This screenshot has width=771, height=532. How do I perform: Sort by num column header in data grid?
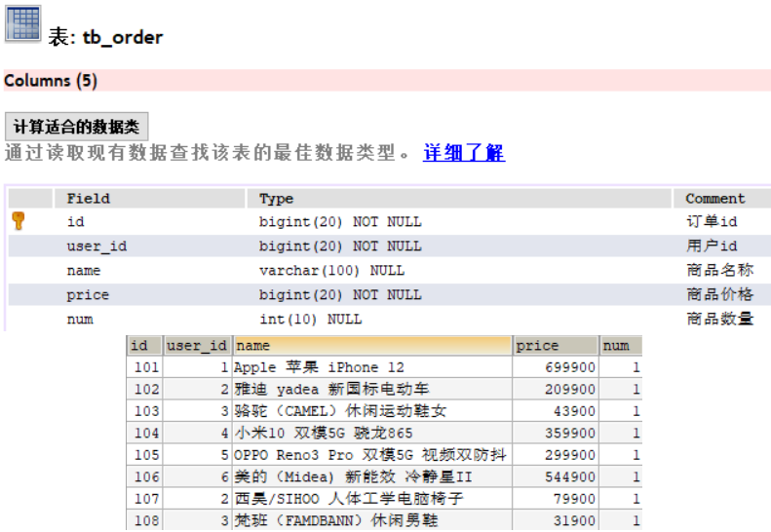(621, 346)
